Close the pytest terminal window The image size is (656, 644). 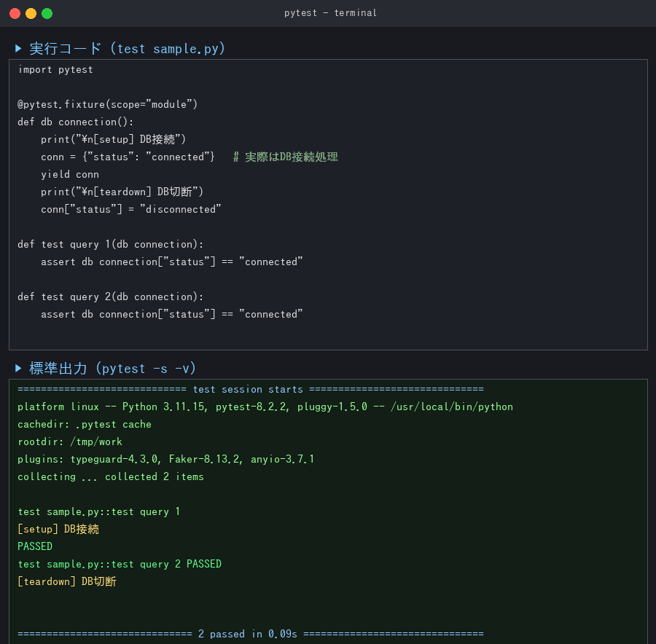point(15,13)
